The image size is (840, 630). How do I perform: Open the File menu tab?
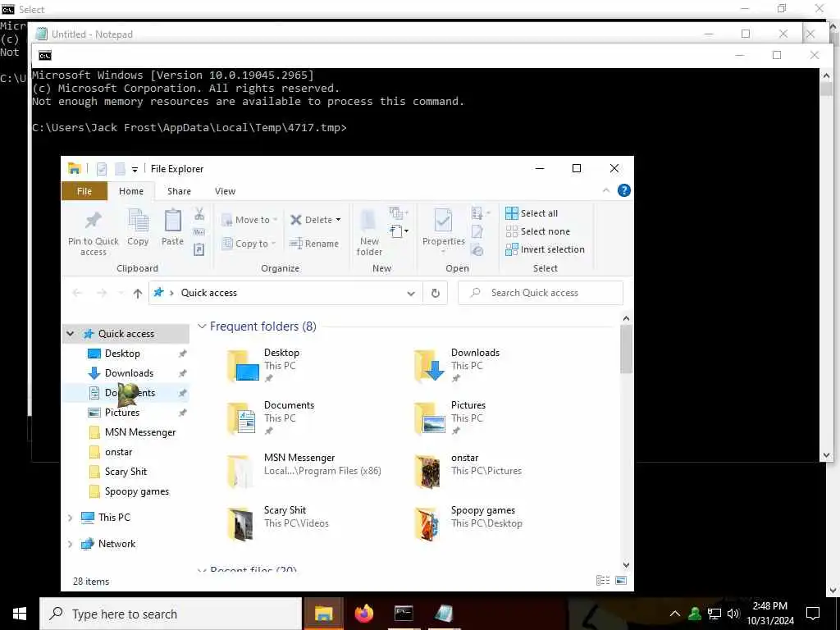click(84, 191)
